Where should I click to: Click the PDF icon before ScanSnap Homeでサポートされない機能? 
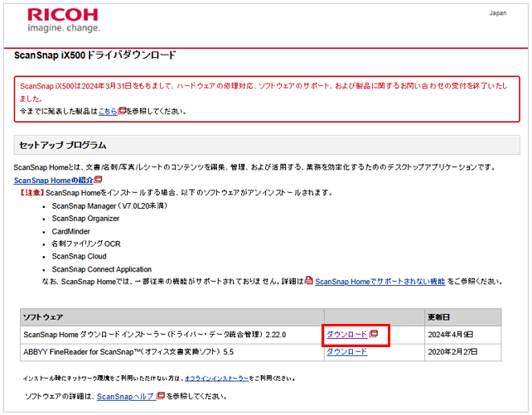tap(309, 281)
